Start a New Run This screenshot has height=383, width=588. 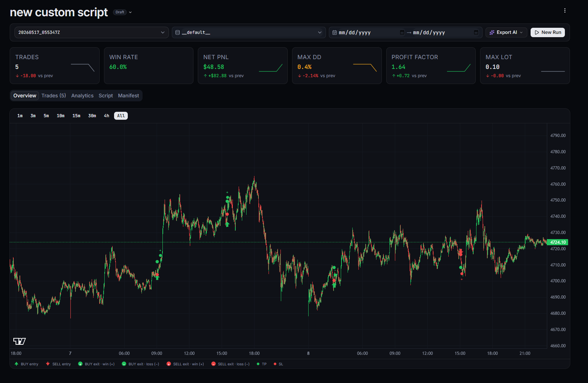point(548,32)
